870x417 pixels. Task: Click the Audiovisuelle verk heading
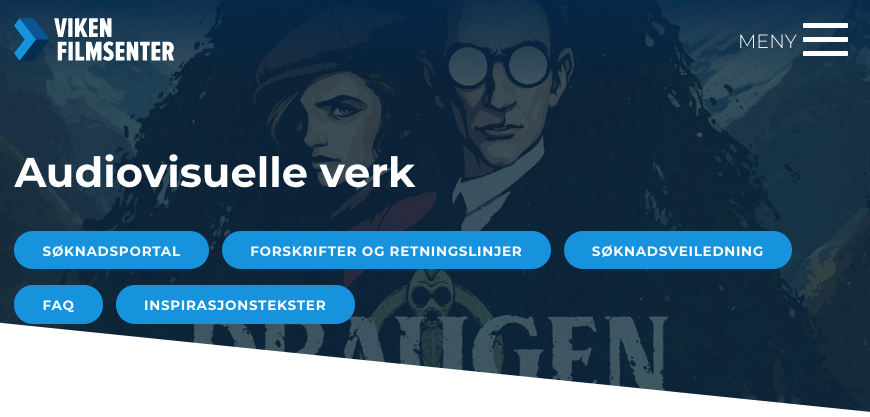point(215,172)
